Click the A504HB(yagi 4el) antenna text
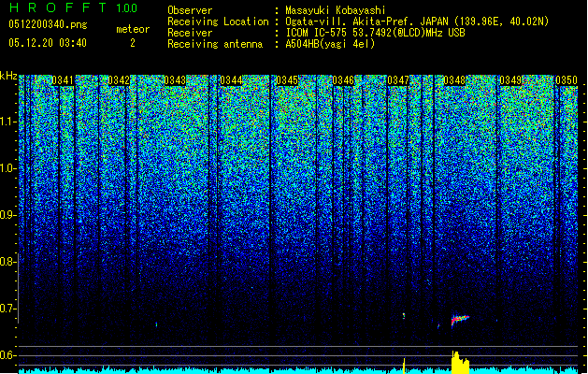588x374 pixels. point(330,44)
